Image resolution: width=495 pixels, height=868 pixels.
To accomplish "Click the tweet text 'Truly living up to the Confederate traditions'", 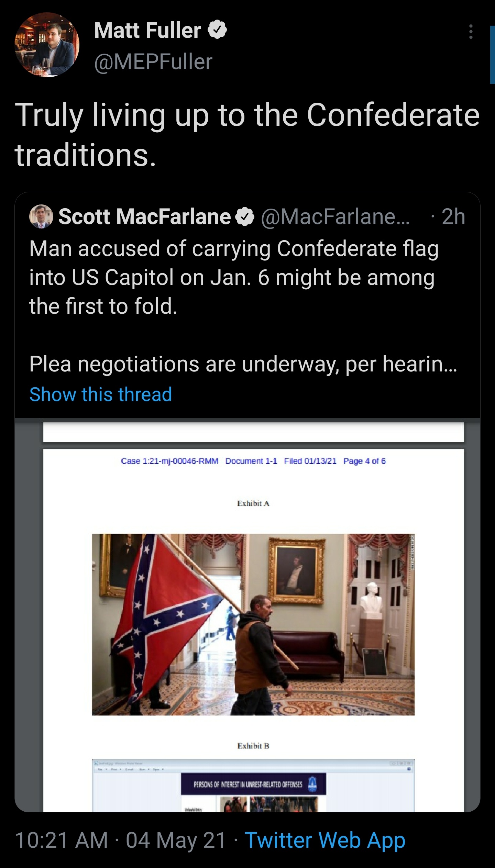I will [x=247, y=134].
